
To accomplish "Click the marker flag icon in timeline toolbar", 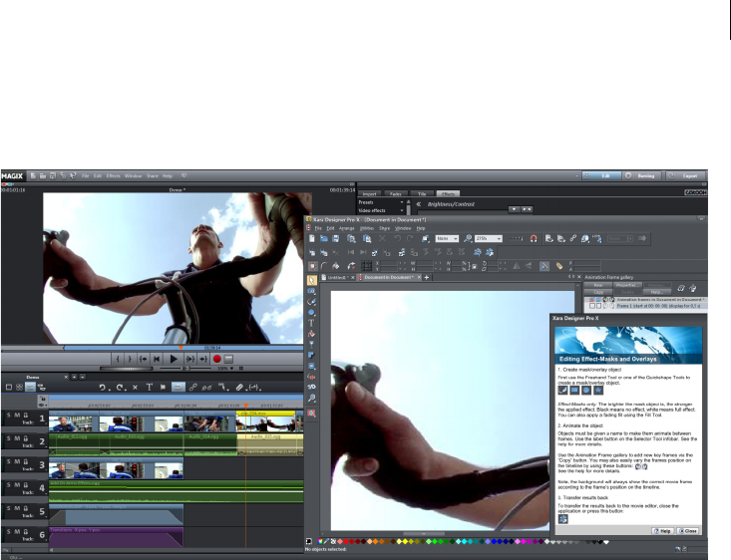I will pos(163,387).
